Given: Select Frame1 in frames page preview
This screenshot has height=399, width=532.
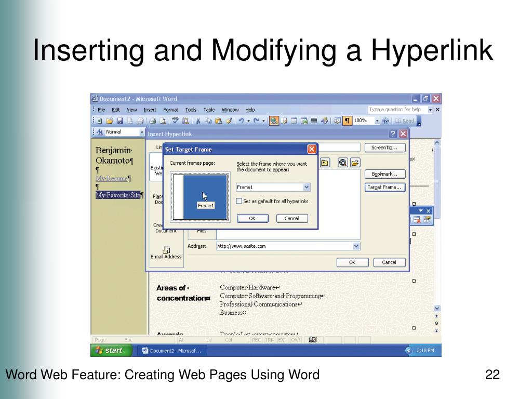Looking at the screenshot, I should [x=205, y=197].
